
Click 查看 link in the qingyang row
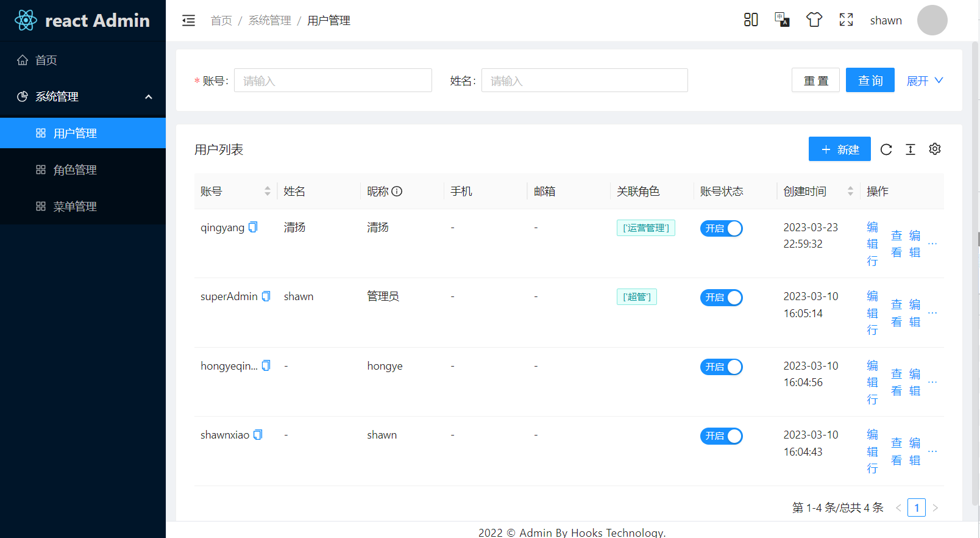point(897,244)
